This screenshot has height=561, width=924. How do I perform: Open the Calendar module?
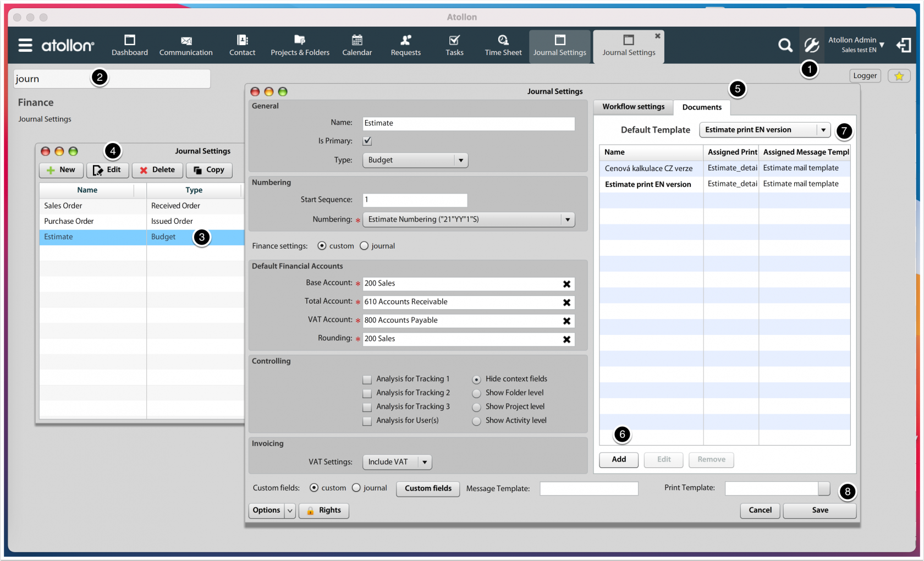357,46
